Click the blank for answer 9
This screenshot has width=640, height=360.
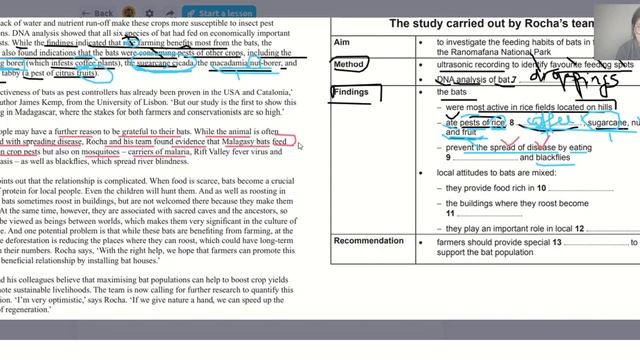click(485, 158)
